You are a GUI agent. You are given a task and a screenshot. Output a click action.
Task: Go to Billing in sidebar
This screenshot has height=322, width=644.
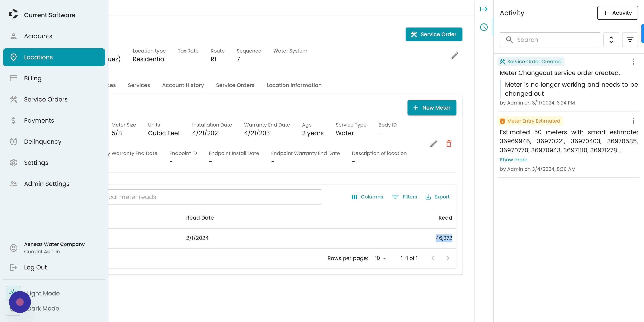point(33,78)
